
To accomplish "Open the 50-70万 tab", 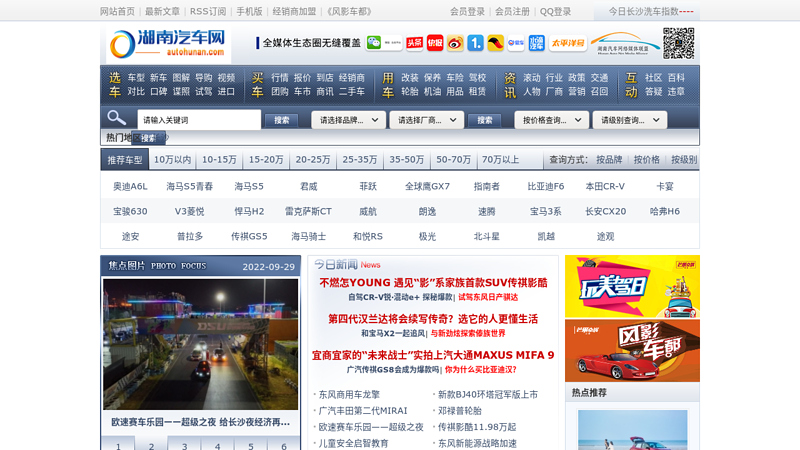I will click(454, 160).
